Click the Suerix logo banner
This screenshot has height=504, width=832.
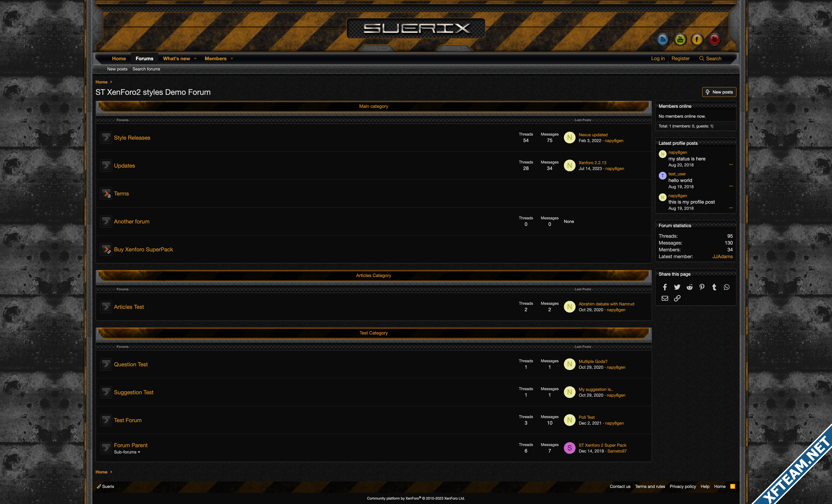[x=416, y=28]
